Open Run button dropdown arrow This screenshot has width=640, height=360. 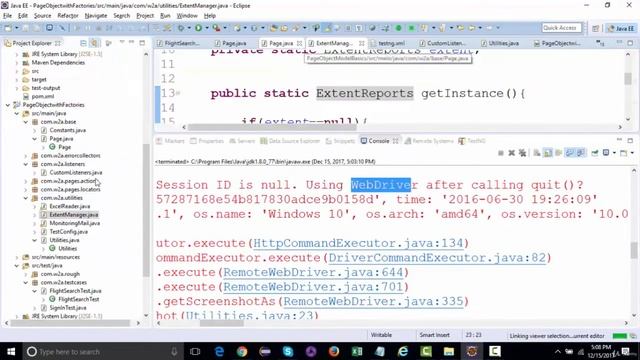pyautogui.click(x=207, y=28)
